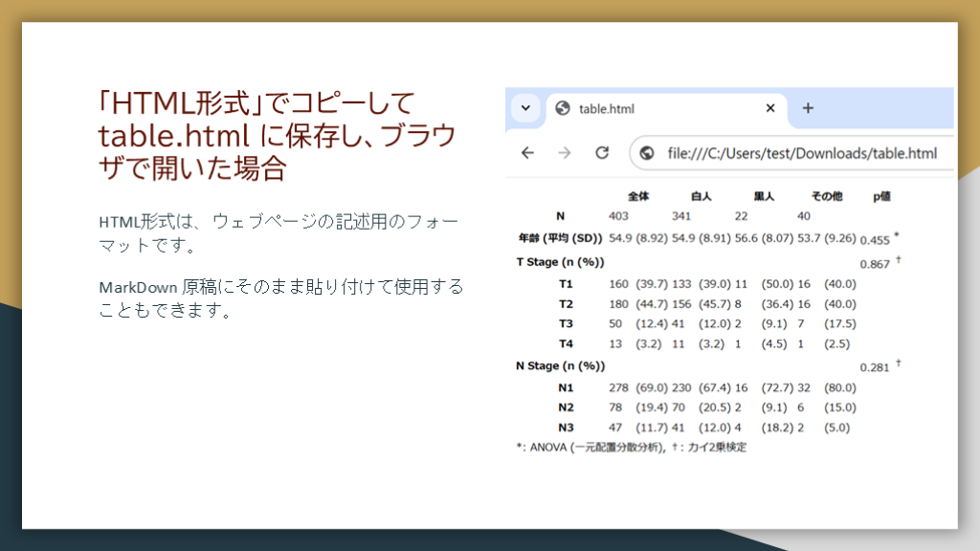Click the N3 row label in table

(x=566, y=428)
